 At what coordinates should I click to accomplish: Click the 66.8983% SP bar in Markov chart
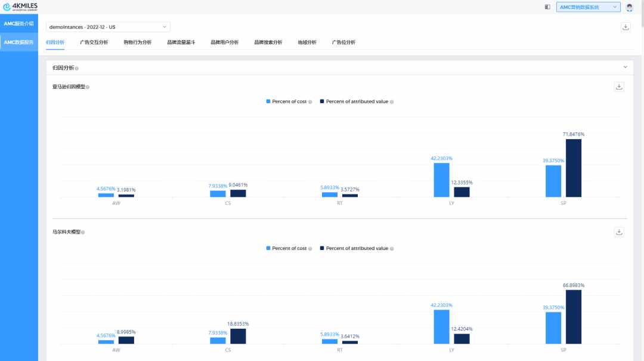(x=574, y=317)
